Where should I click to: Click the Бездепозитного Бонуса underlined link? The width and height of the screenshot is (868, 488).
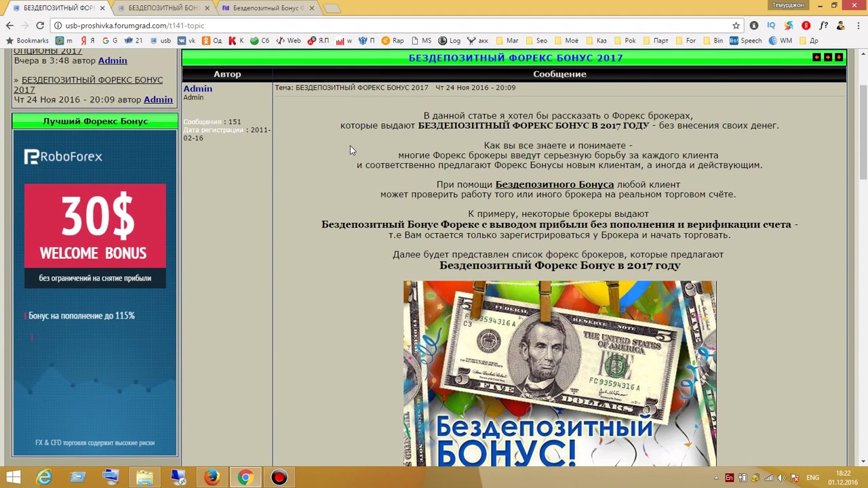pyautogui.click(x=554, y=184)
